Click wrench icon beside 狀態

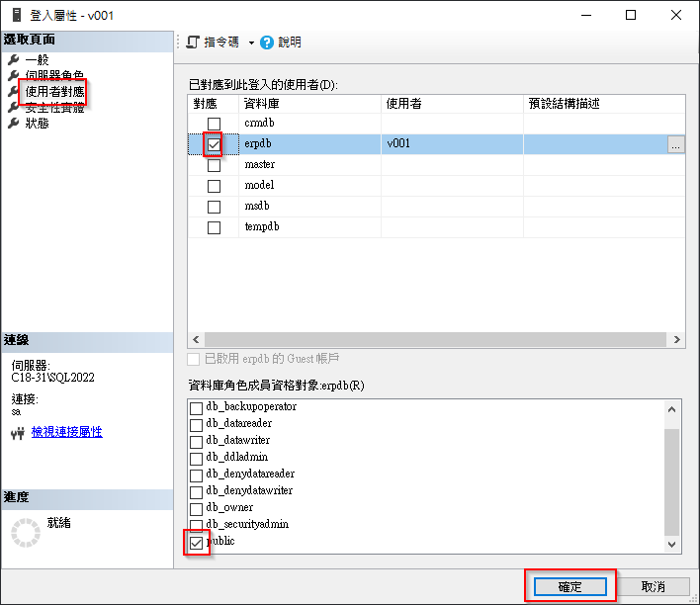[14, 123]
